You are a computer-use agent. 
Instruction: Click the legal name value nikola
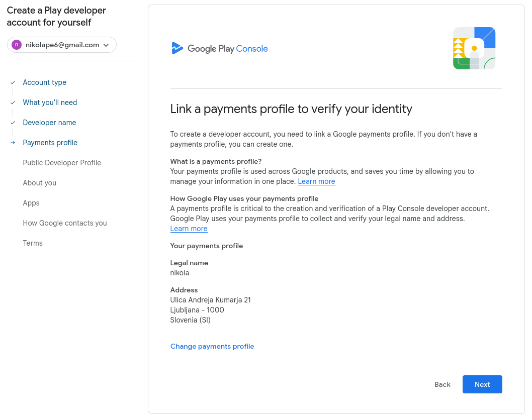pyautogui.click(x=180, y=273)
